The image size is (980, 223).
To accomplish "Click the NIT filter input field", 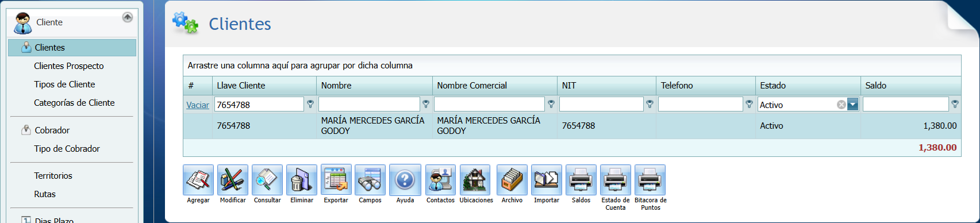I will point(601,104).
